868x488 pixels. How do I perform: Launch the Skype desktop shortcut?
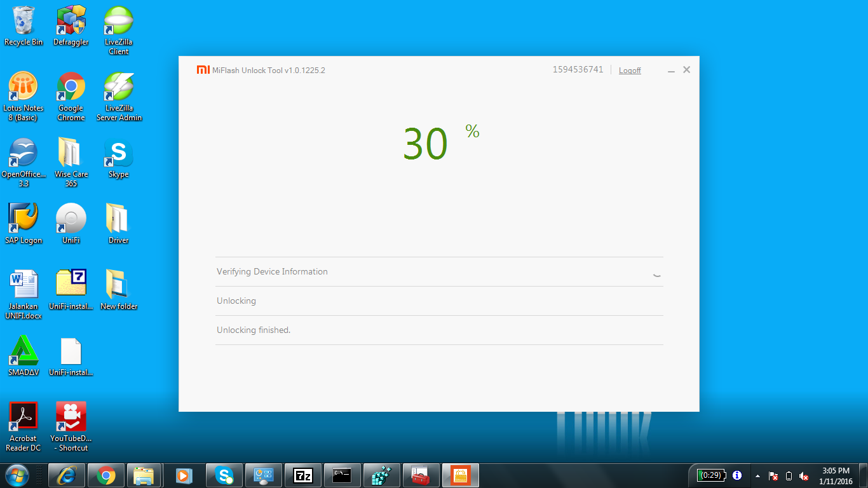point(119,158)
